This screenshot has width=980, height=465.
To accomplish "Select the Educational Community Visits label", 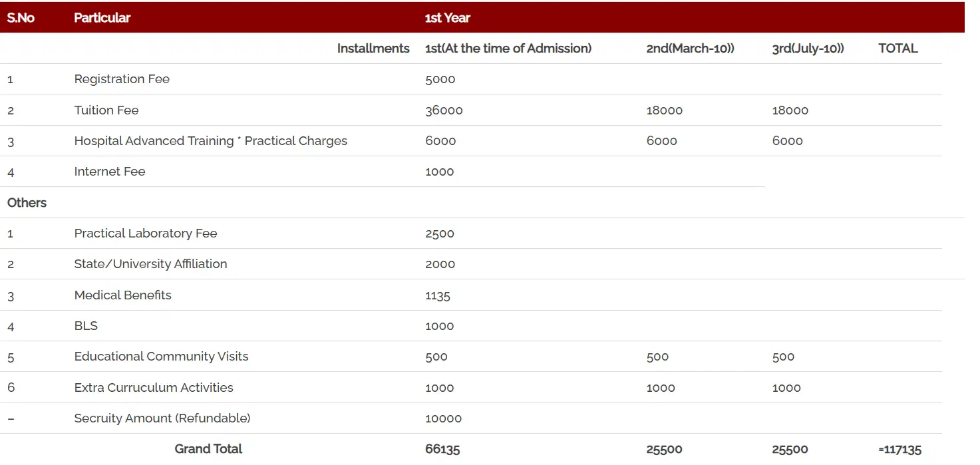I will pyautogui.click(x=161, y=357).
